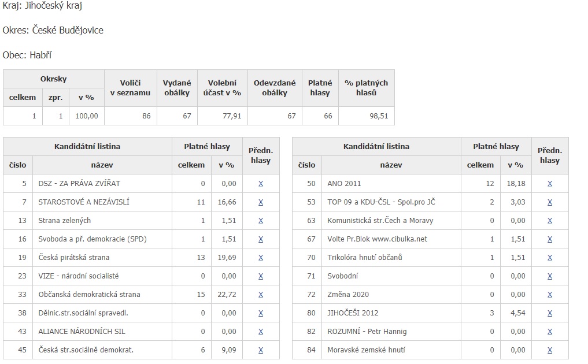Click candidate list number 84
Viewport: 588px width, 364px height.
pyautogui.click(x=311, y=350)
